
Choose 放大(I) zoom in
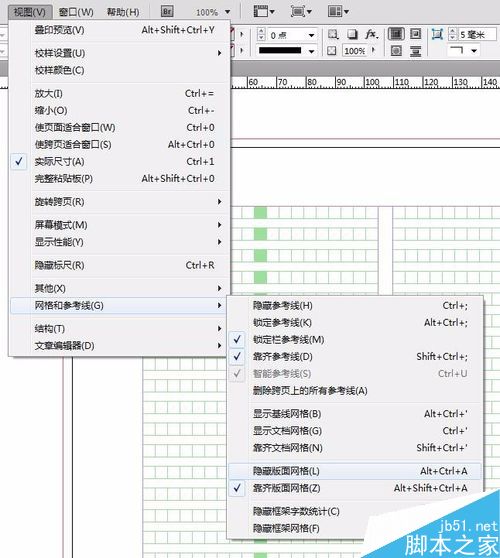click(x=120, y=94)
